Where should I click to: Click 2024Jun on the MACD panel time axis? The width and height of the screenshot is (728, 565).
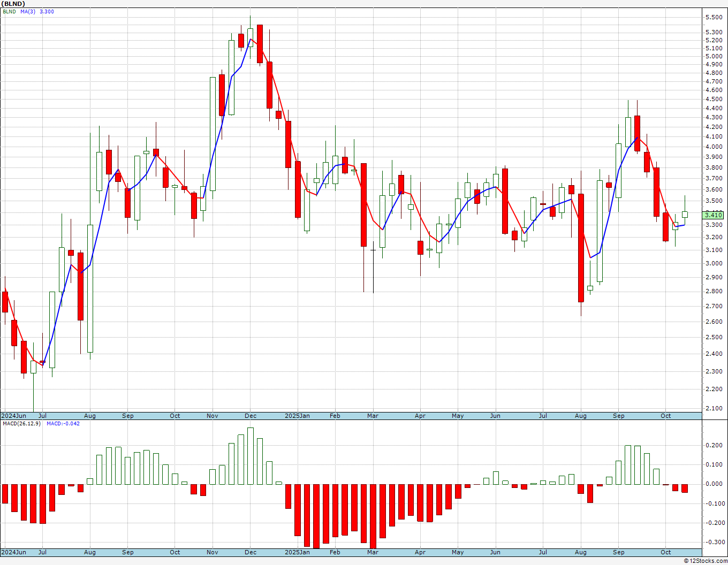(x=13, y=552)
